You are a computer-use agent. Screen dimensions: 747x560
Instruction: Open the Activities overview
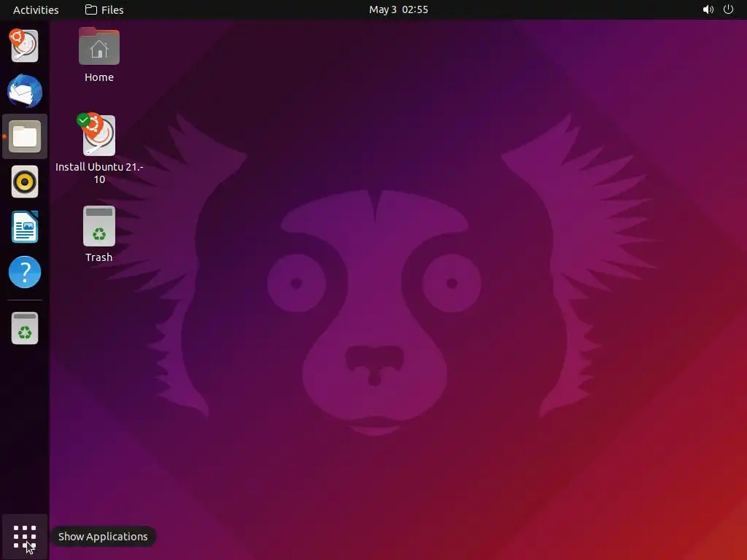click(36, 9)
